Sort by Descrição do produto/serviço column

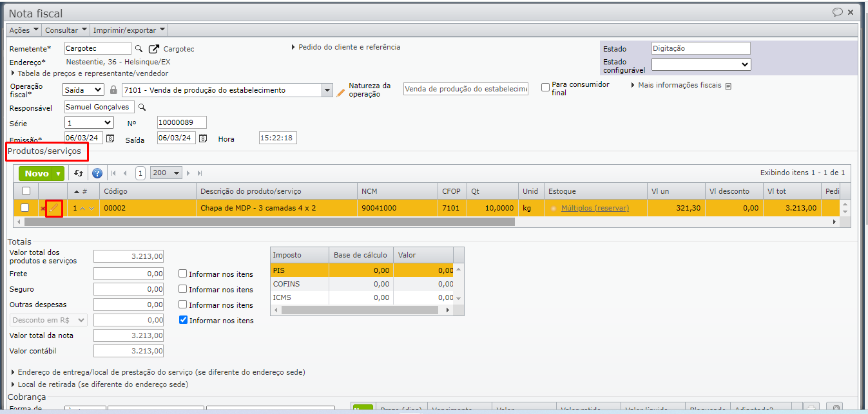276,191
